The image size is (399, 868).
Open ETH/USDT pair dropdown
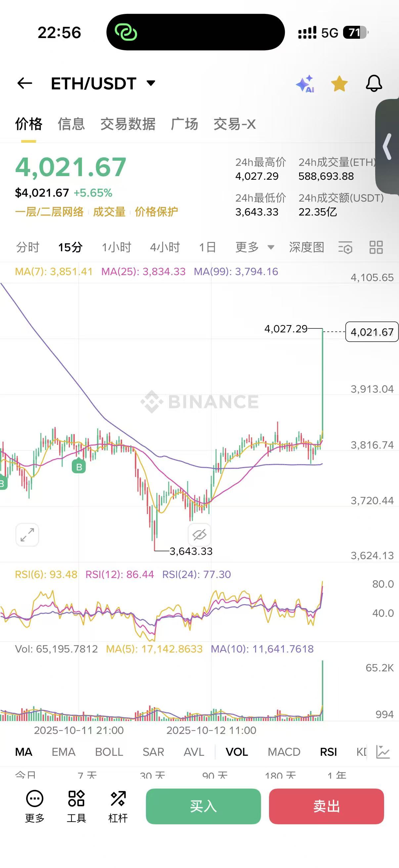click(151, 83)
